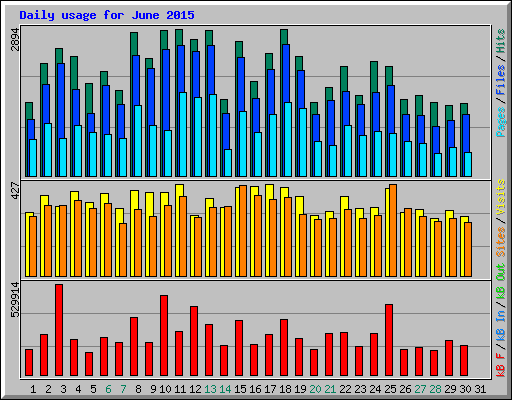Click day 8 on the x-axis
Viewport: 512px width, 400px height.
click(138, 389)
